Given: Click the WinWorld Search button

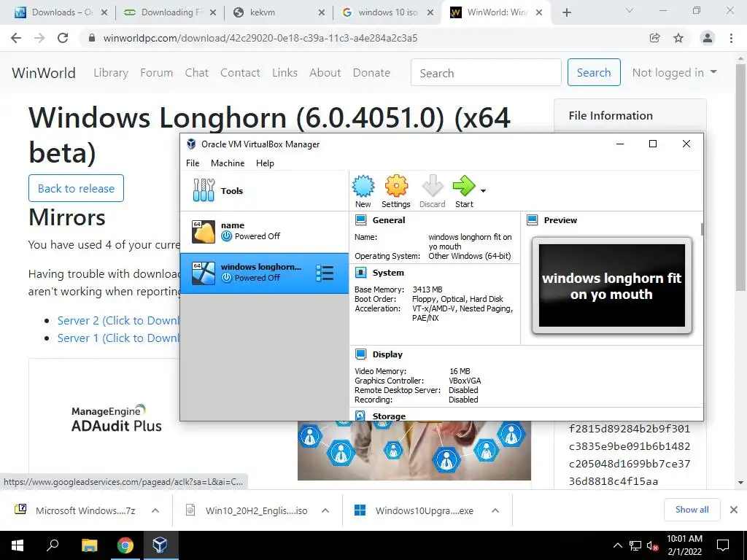Looking at the screenshot, I should (x=594, y=72).
